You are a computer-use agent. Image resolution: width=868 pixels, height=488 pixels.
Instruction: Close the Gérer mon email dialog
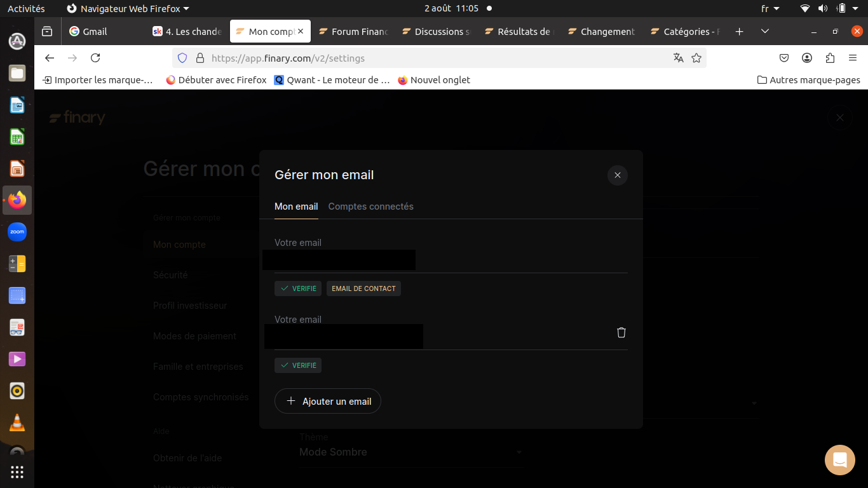[x=617, y=175]
